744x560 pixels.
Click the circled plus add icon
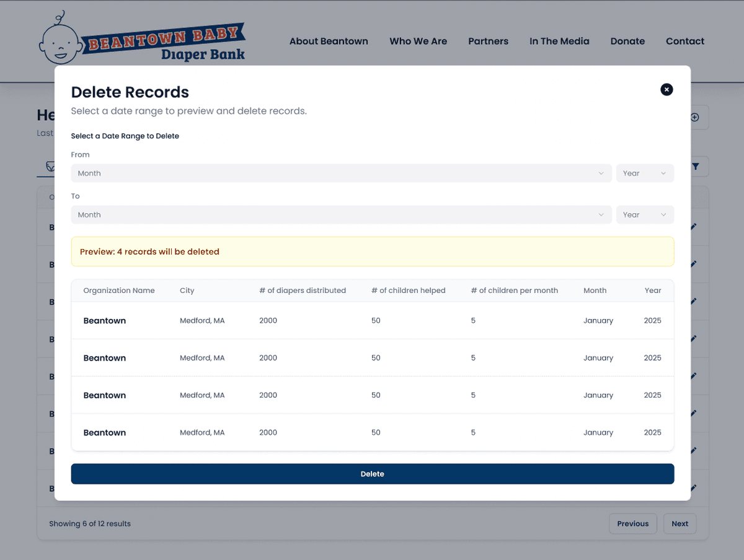(x=695, y=117)
